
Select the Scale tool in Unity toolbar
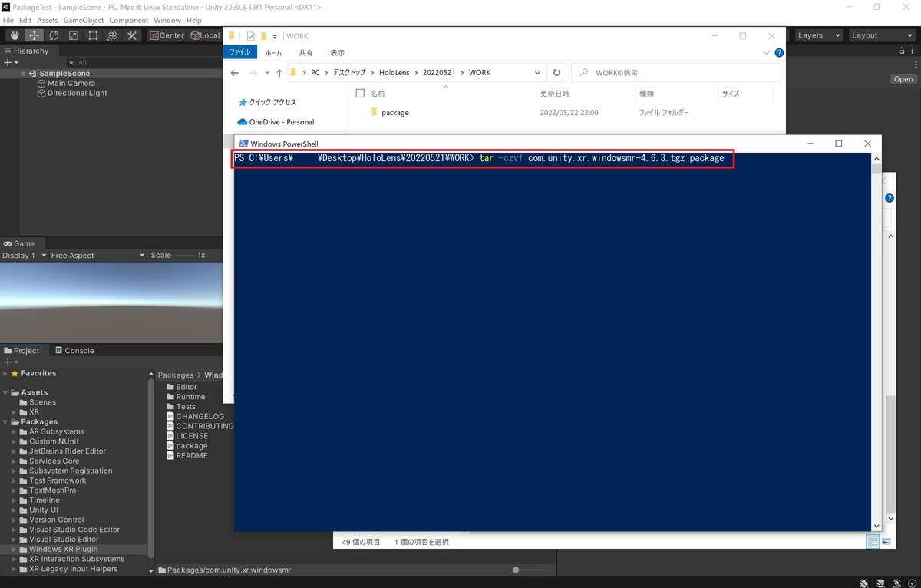74,35
